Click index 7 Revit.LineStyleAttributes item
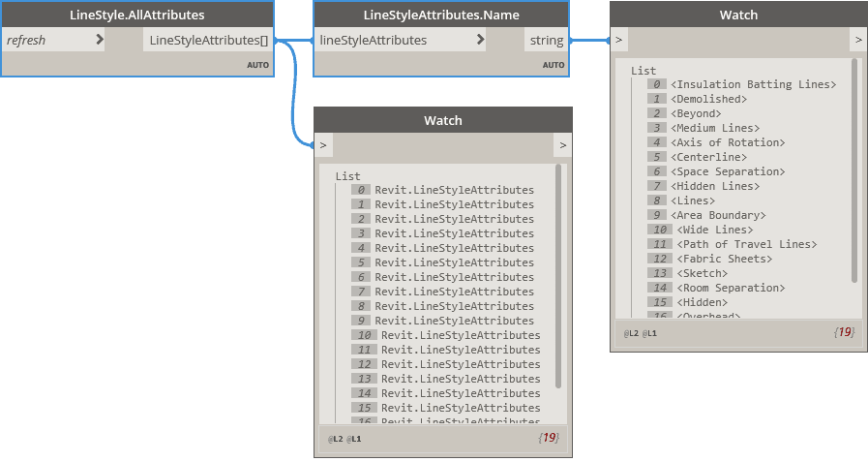Viewport: 868px width, 462px height. tap(455, 292)
